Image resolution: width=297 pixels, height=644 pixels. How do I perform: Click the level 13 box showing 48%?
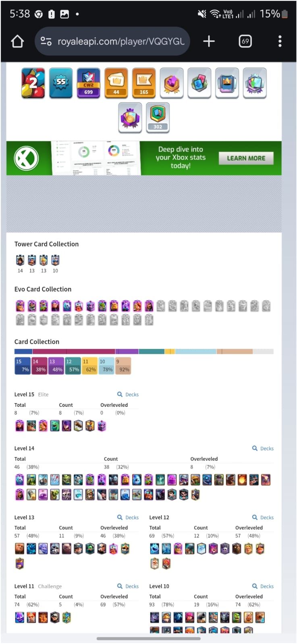56,365
